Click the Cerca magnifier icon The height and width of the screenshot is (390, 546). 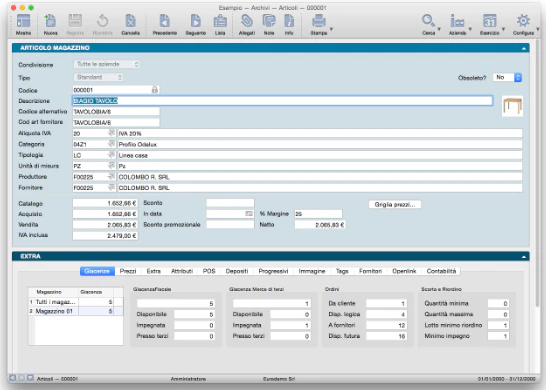point(428,22)
